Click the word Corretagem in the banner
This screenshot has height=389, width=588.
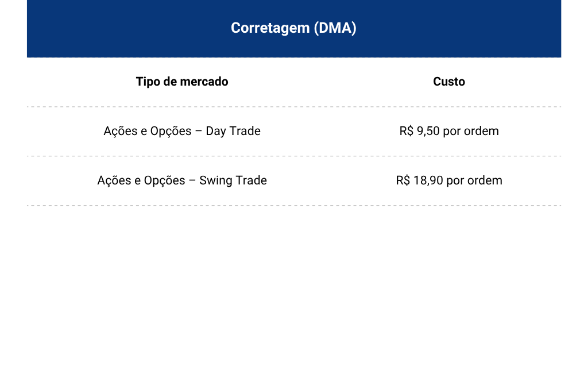coord(270,28)
